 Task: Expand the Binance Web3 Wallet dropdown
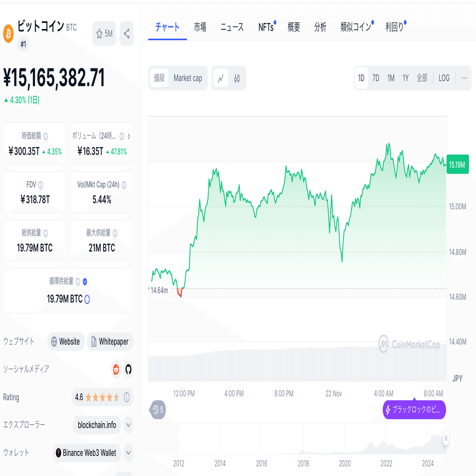point(128,453)
